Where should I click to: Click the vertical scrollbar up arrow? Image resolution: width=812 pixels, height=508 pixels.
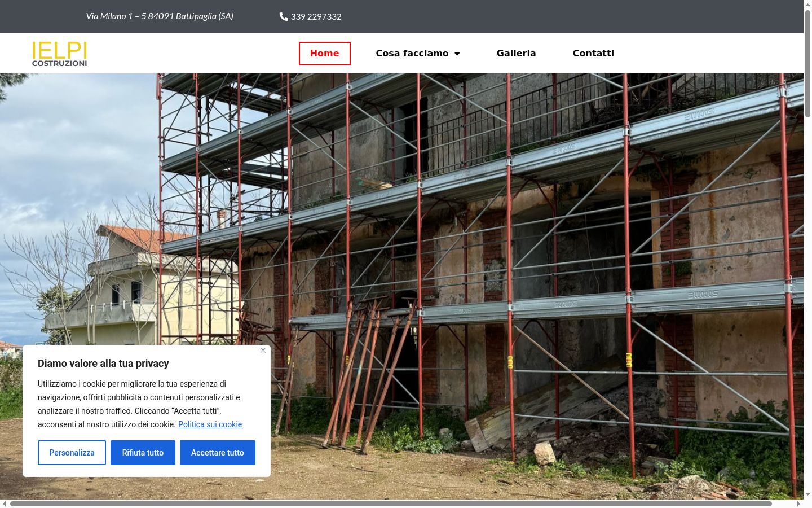807,4
